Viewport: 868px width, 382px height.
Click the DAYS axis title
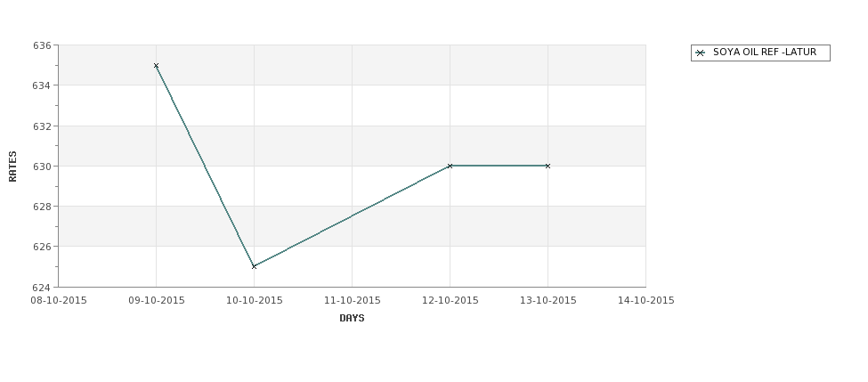click(352, 318)
